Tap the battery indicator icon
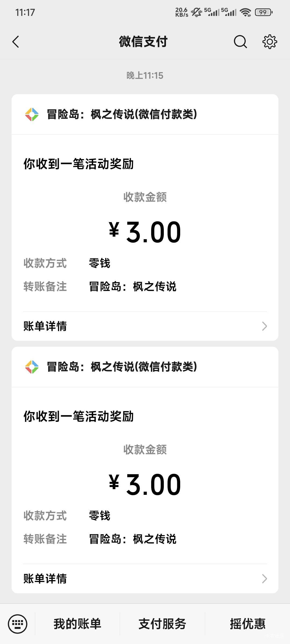Screen dimensions: 290x644 tap(263, 12)
